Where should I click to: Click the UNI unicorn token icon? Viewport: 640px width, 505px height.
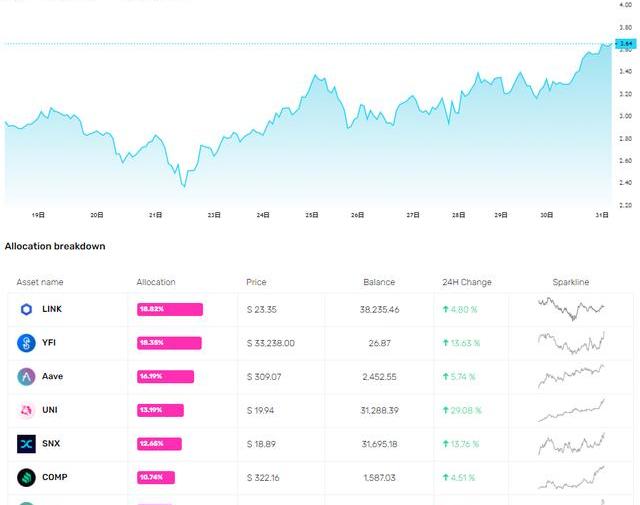(x=26, y=411)
